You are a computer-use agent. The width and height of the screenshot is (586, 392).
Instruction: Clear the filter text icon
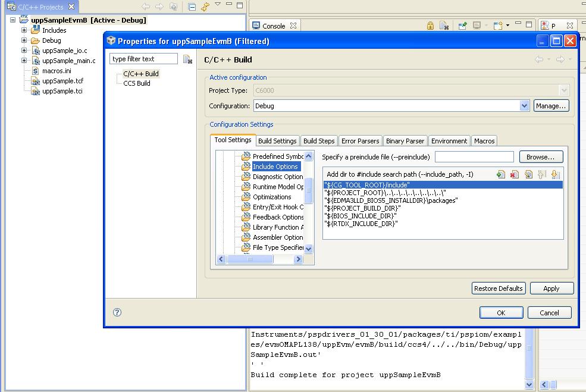coord(187,59)
